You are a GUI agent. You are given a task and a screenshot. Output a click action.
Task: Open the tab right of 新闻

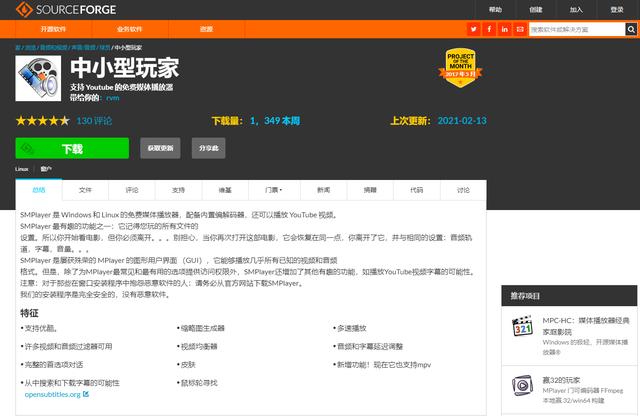[x=370, y=190]
